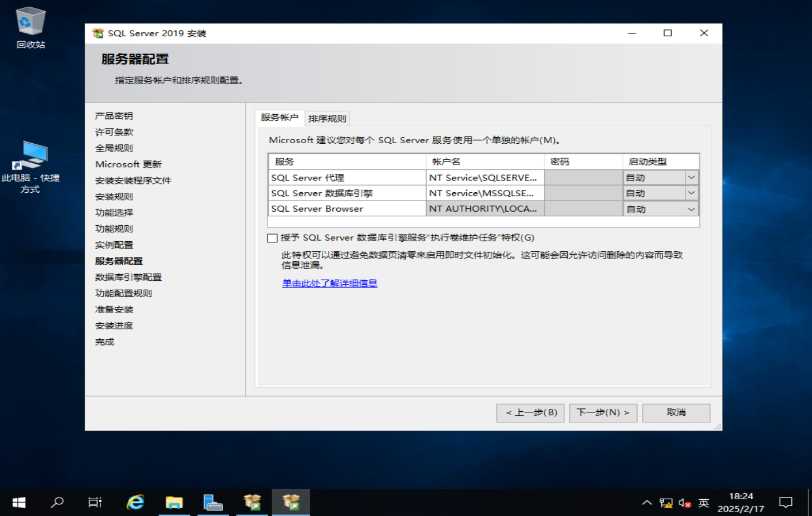Enable the 执行卷维护任务 privilege checkbox
This screenshot has width=812, height=516.
click(272, 237)
